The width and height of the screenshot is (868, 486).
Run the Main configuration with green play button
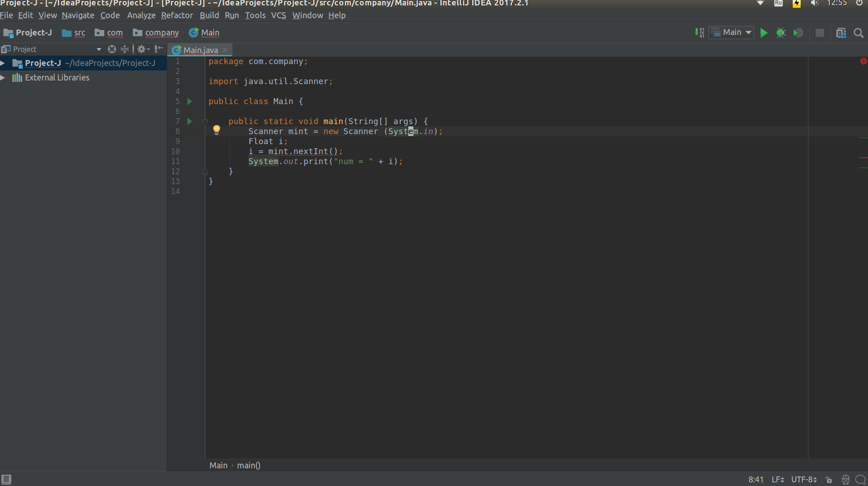(764, 33)
